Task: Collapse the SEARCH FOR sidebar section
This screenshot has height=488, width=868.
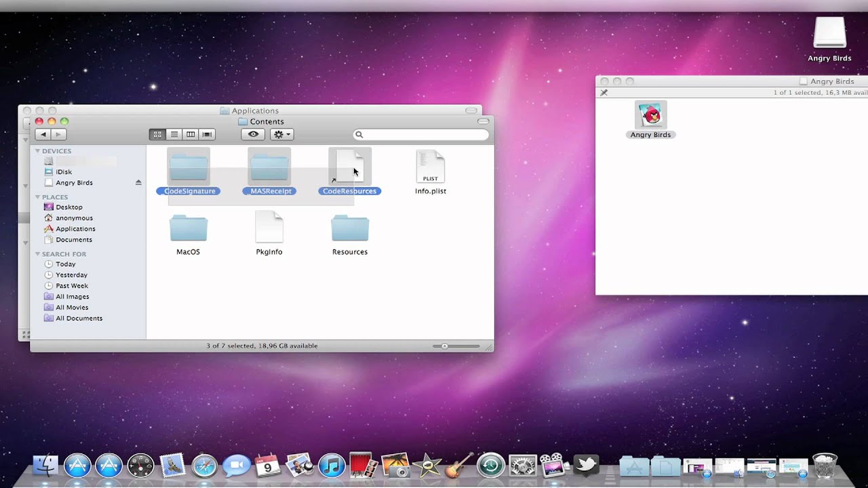Action: [x=38, y=254]
